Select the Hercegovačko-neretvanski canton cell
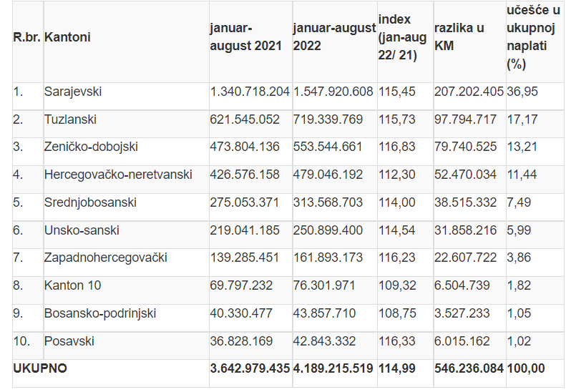Screen dimensions: 566x392 (x=118, y=175)
